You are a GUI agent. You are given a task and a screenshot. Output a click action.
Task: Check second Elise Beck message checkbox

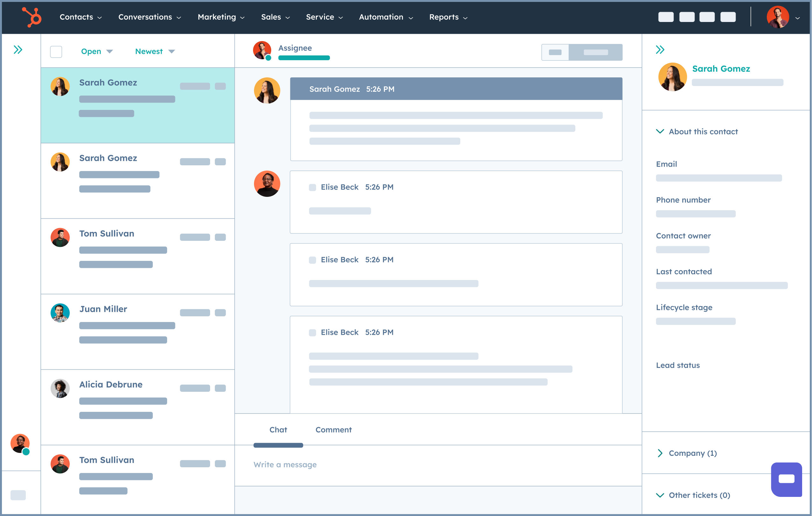click(x=312, y=260)
